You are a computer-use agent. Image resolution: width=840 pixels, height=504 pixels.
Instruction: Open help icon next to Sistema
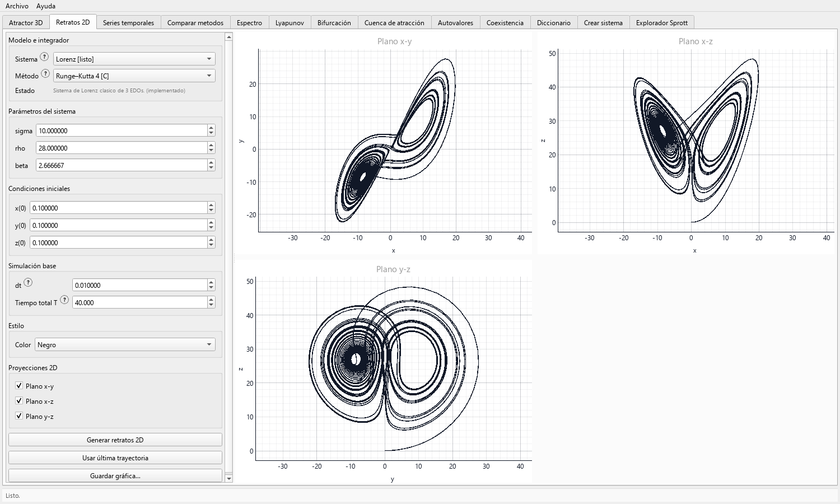pos(44,57)
